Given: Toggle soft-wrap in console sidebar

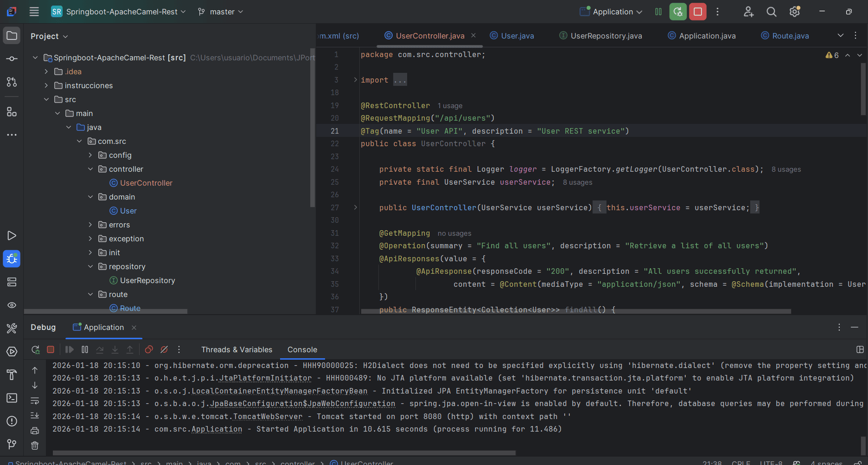Looking at the screenshot, I should 35,400.
